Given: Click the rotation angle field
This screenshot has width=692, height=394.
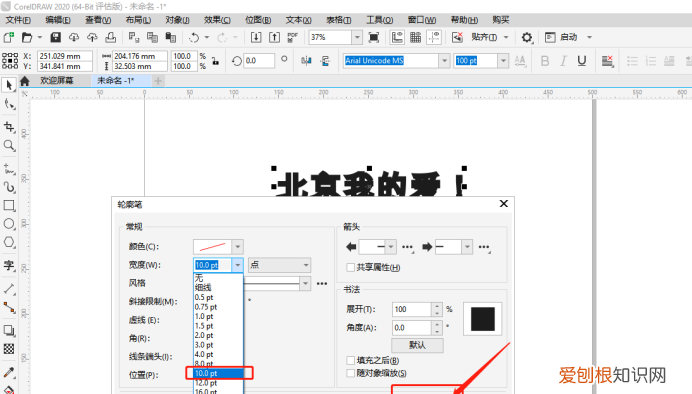Looking at the screenshot, I should pos(259,61).
